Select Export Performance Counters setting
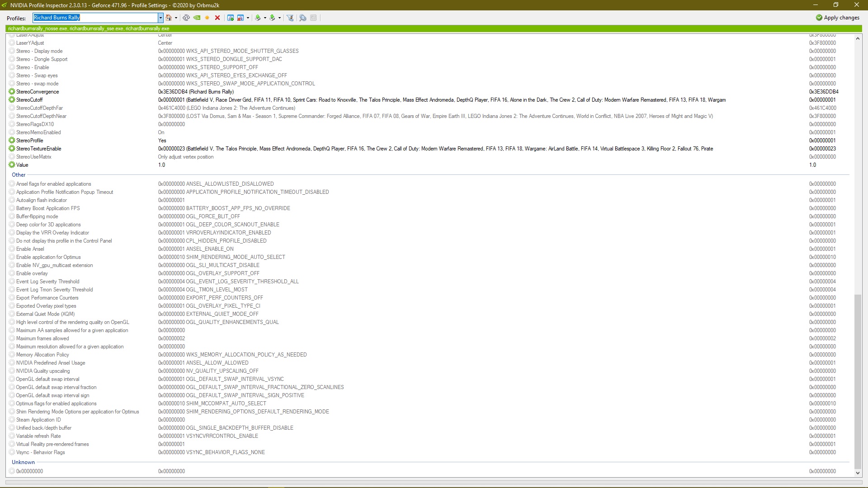This screenshot has height=488, width=868. tap(47, 298)
